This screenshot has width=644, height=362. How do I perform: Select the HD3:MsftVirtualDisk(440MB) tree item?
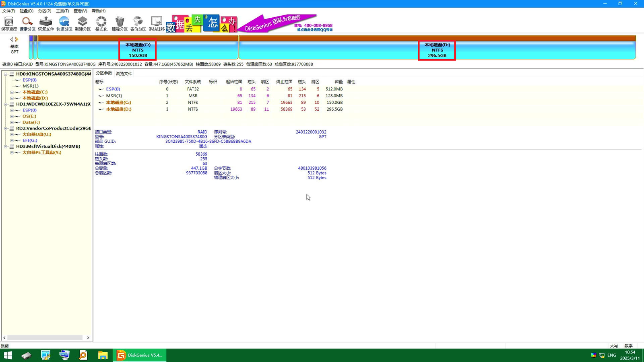tap(48, 146)
